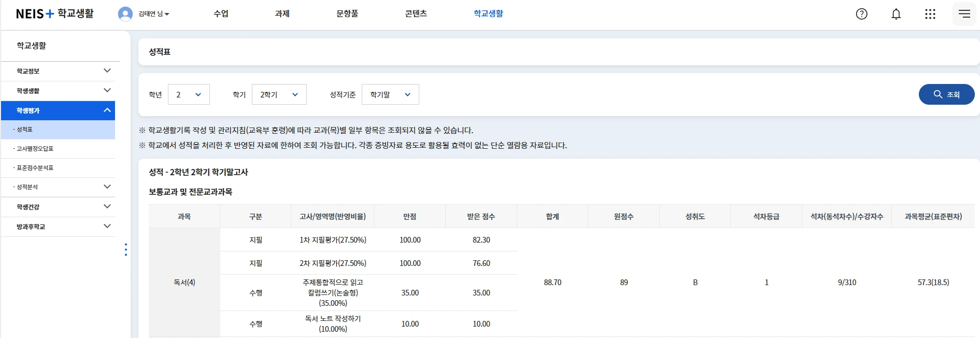
Task: Go to the 과제 top menu
Action: coord(282,13)
